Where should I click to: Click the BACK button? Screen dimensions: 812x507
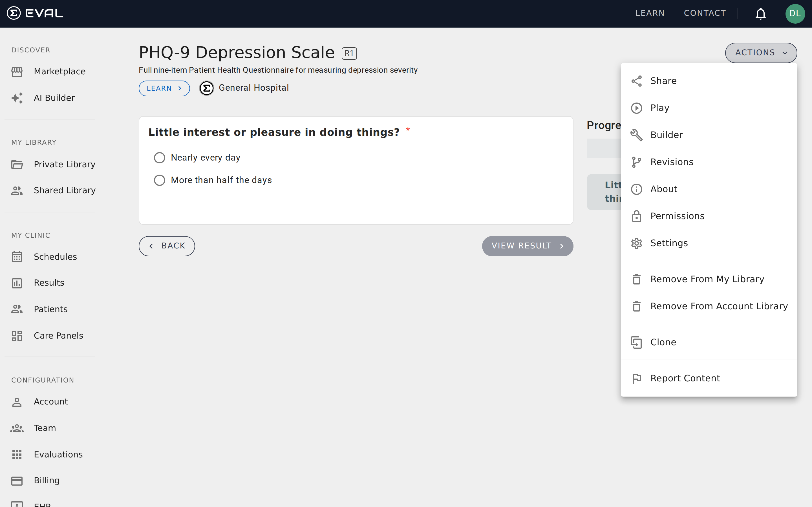tap(166, 246)
